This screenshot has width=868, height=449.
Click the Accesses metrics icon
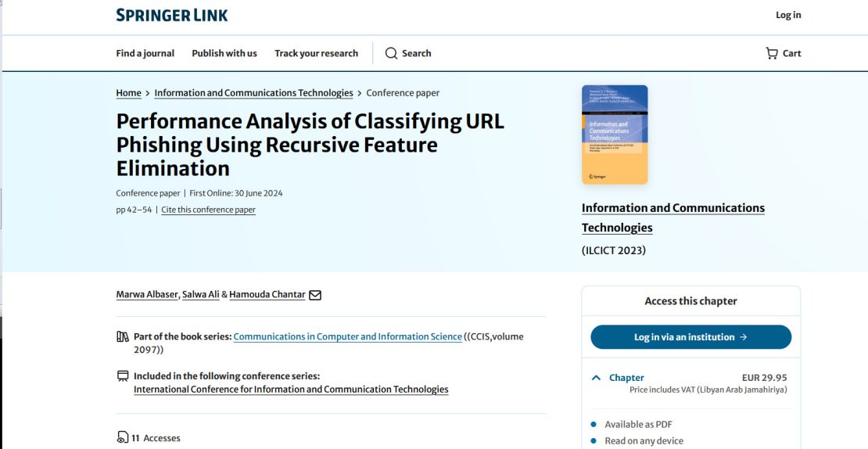123,438
